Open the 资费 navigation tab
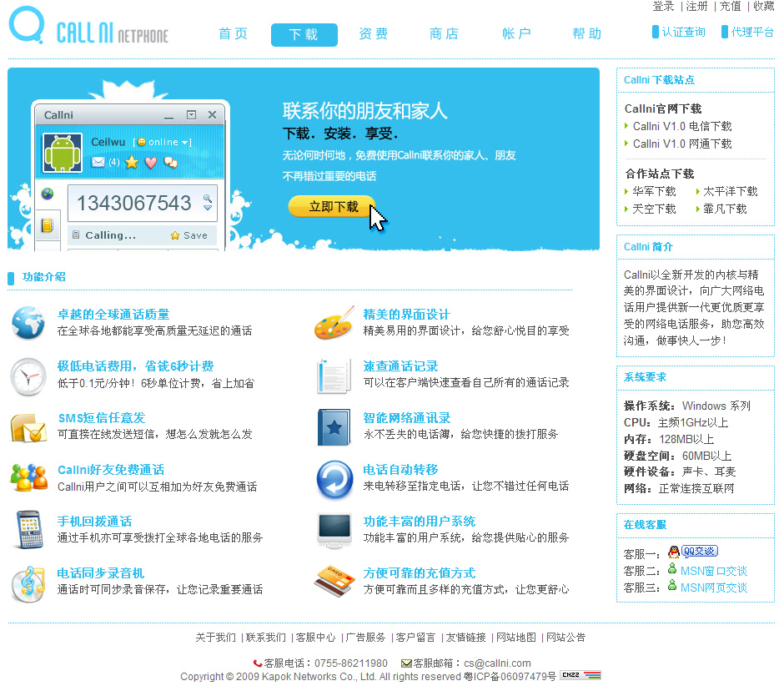The height and width of the screenshot is (691, 784). point(374,34)
